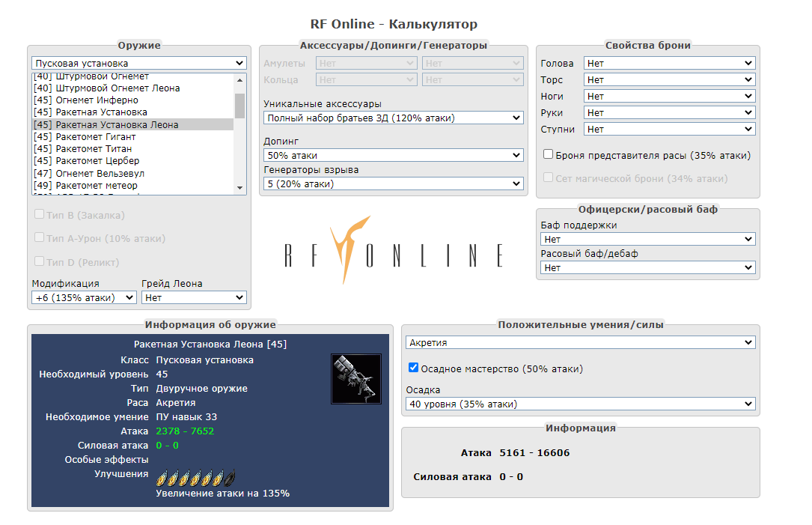Choose Ракетная Установка Леона list entry

click(117, 125)
